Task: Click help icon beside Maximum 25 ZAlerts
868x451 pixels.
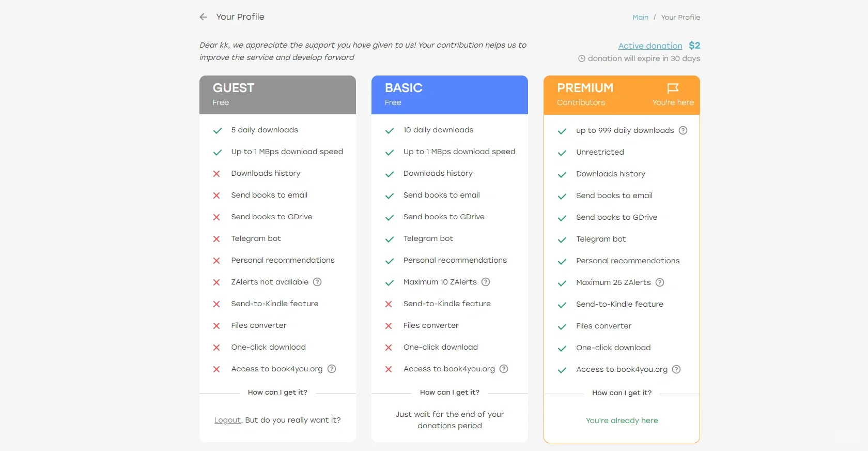Action: coord(660,282)
